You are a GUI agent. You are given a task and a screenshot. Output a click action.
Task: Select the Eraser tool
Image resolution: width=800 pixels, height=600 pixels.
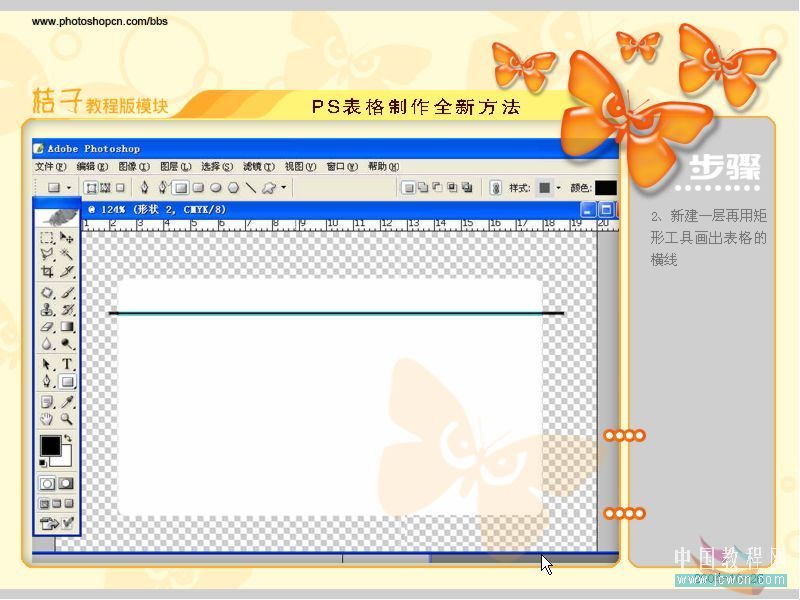47,327
